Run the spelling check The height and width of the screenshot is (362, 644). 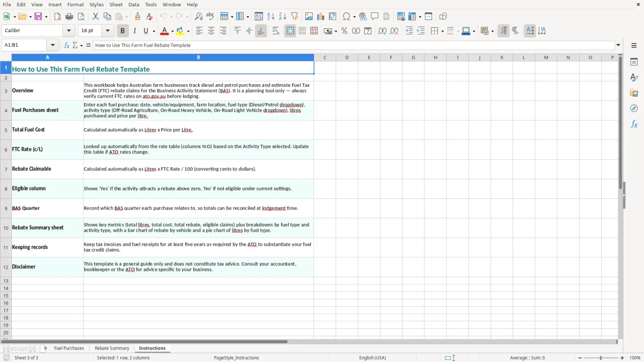tap(210, 17)
